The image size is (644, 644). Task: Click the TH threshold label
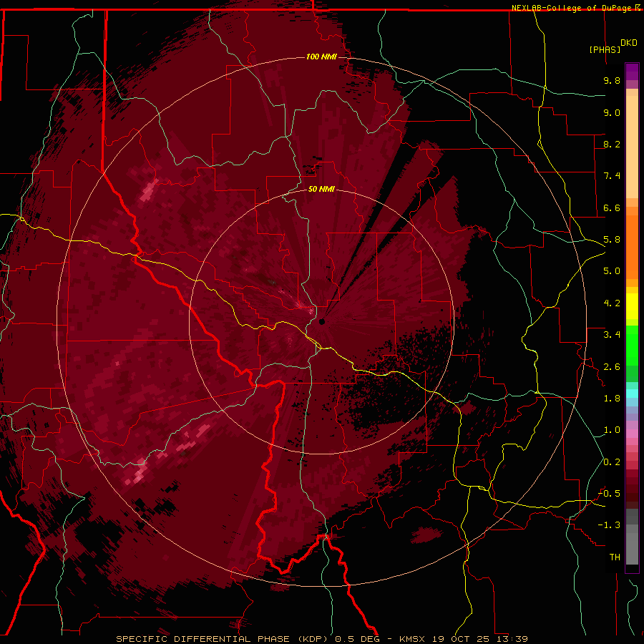[615, 557]
